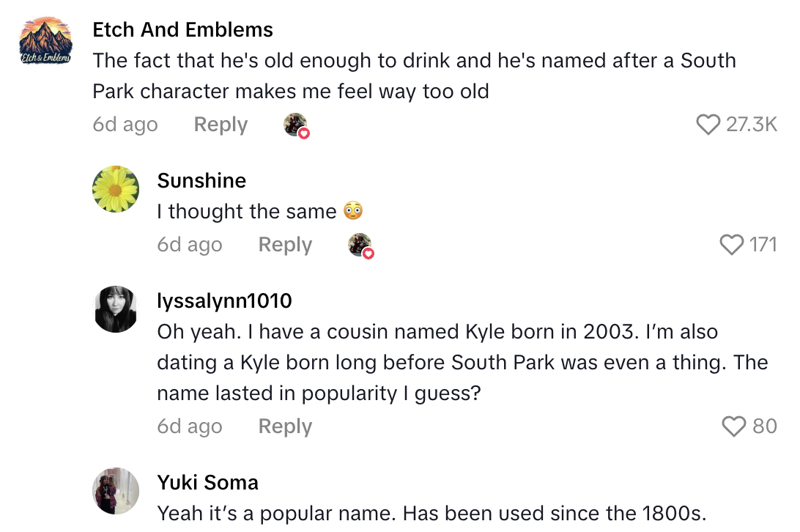Click the '6d ago' timestamp on top comment

click(125, 125)
